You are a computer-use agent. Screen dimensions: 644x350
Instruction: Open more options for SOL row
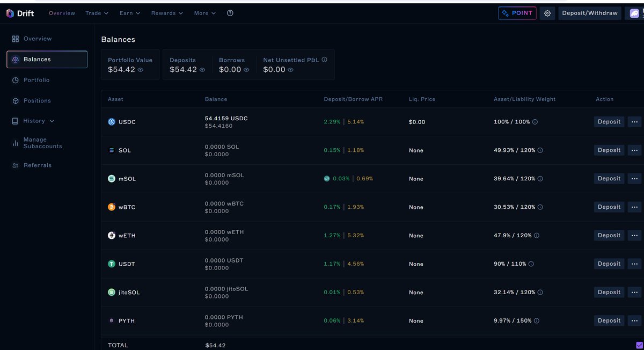click(634, 150)
